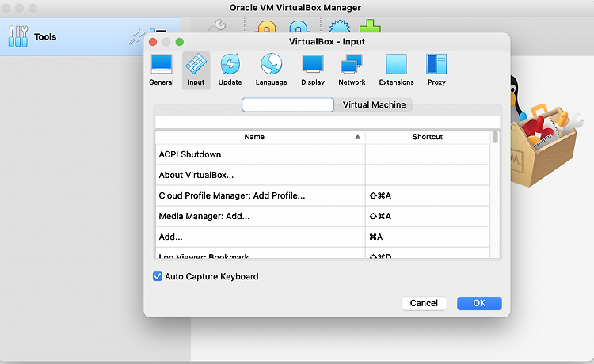Click the shortcut search filter field
Image resolution: width=594 pixels, height=364 pixels.
[328, 122]
